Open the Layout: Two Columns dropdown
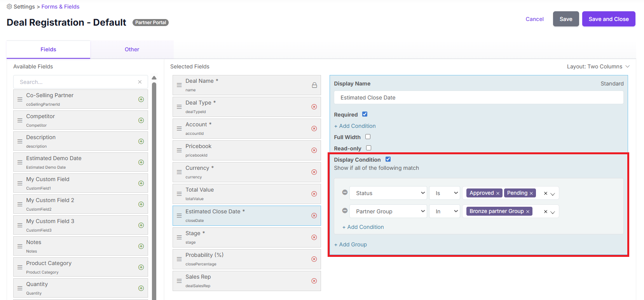The image size is (644, 300). (x=598, y=66)
